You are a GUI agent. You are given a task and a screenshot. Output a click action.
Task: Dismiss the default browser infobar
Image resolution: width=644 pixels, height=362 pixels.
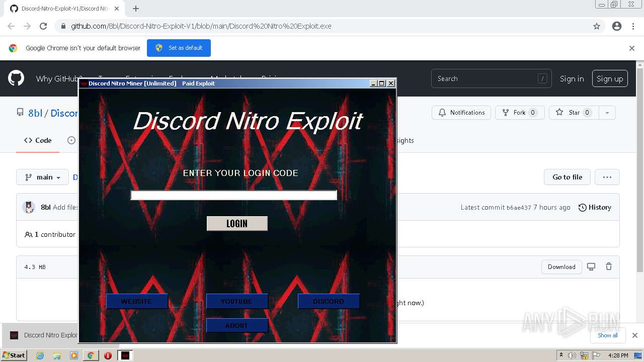coord(632,48)
